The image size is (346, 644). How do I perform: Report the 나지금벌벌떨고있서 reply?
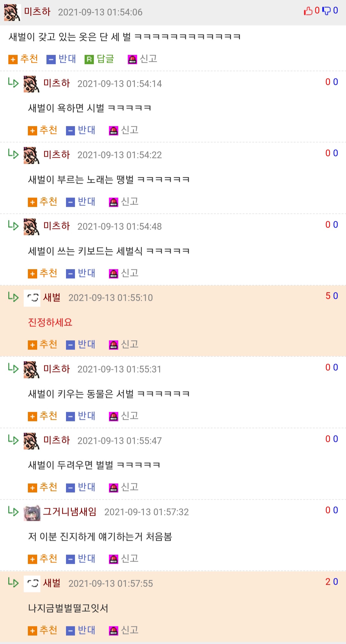pyautogui.click(x=124, y=630)
